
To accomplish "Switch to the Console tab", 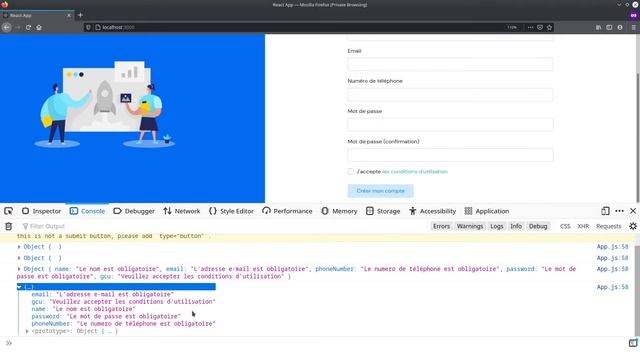I will click(x=87, y=211).
